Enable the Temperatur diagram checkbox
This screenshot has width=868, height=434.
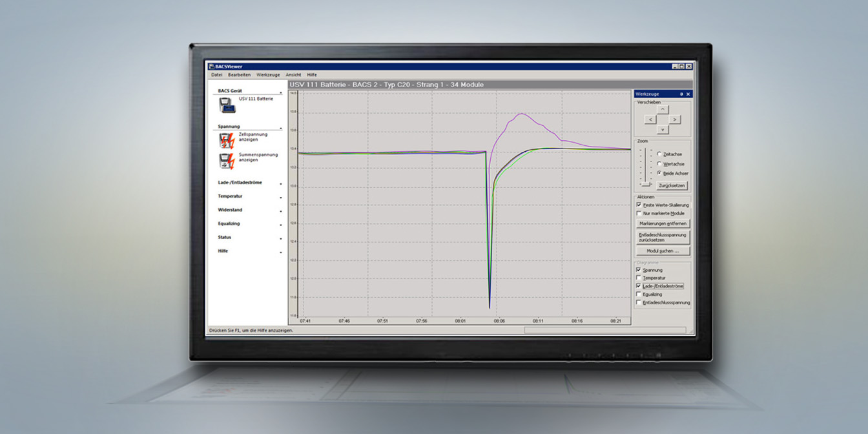coord(639,278)
